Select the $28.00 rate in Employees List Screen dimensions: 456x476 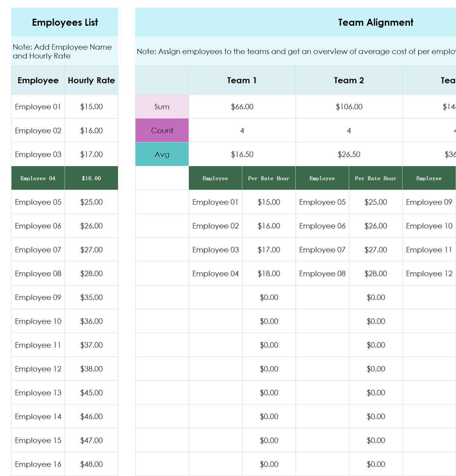(x=91, y=273)
